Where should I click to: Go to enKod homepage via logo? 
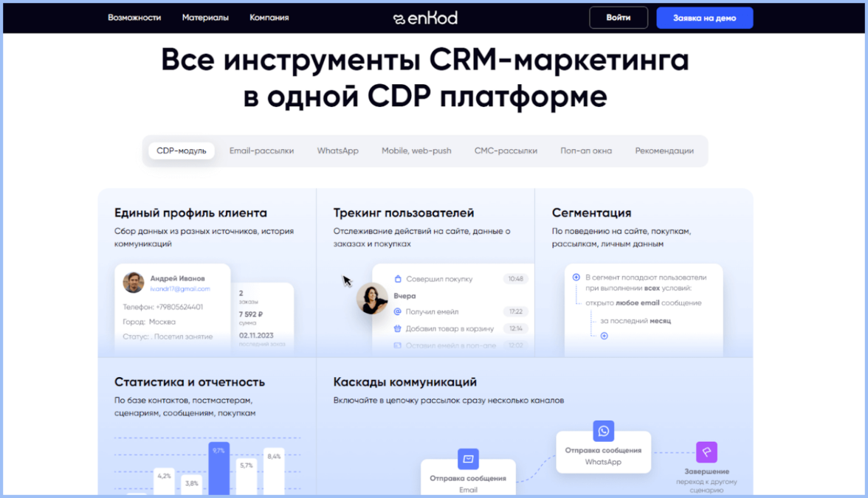(x=425, y=18)
